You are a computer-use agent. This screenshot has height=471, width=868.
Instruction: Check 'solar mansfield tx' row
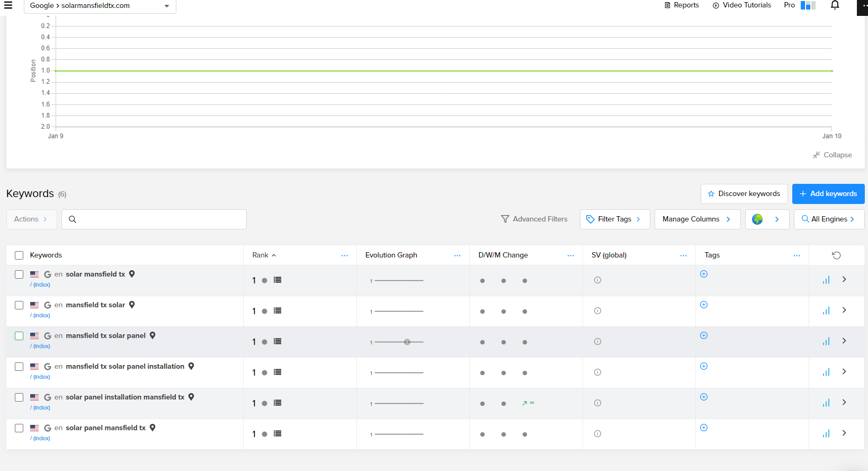[19, 274]
